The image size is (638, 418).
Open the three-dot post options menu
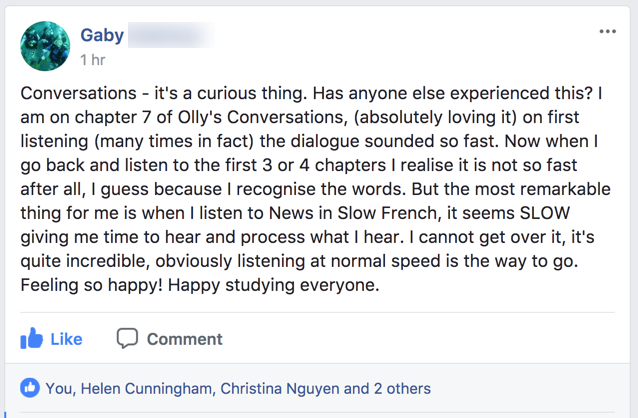click(607, 32)
